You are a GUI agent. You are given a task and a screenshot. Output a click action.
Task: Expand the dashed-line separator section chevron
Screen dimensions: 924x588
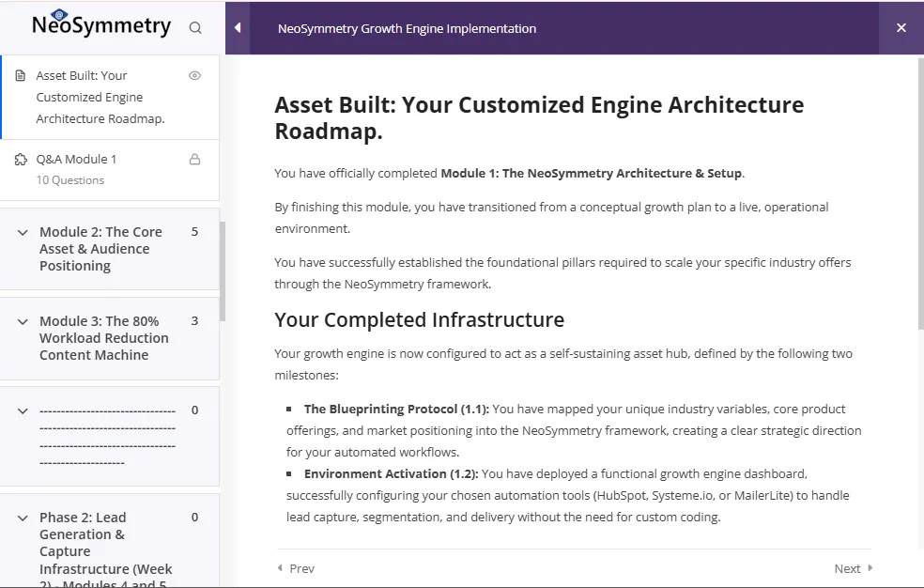23,410
